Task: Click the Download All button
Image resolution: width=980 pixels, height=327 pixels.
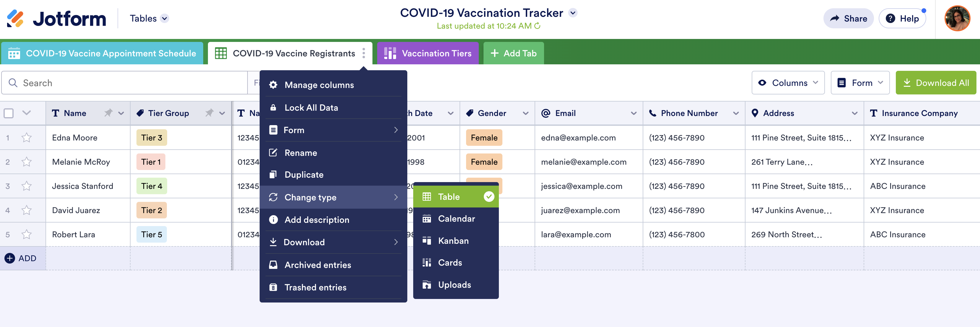Action: (935, 83)
